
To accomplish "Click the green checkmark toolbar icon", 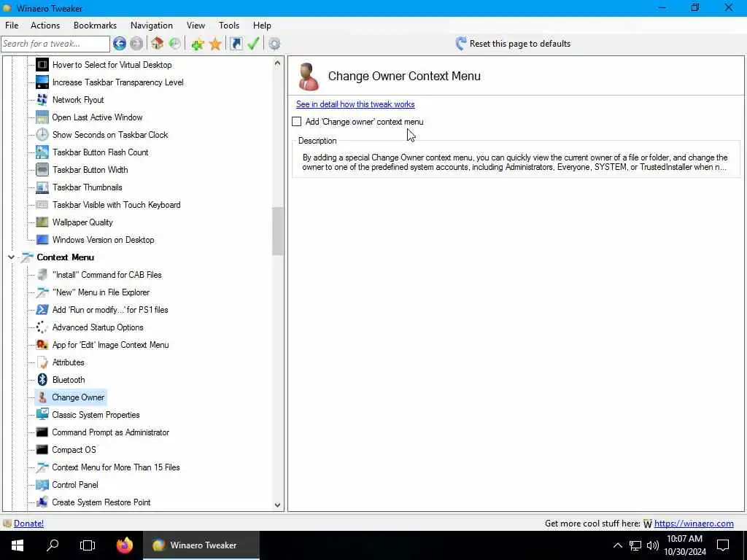I will click(253, 44).
